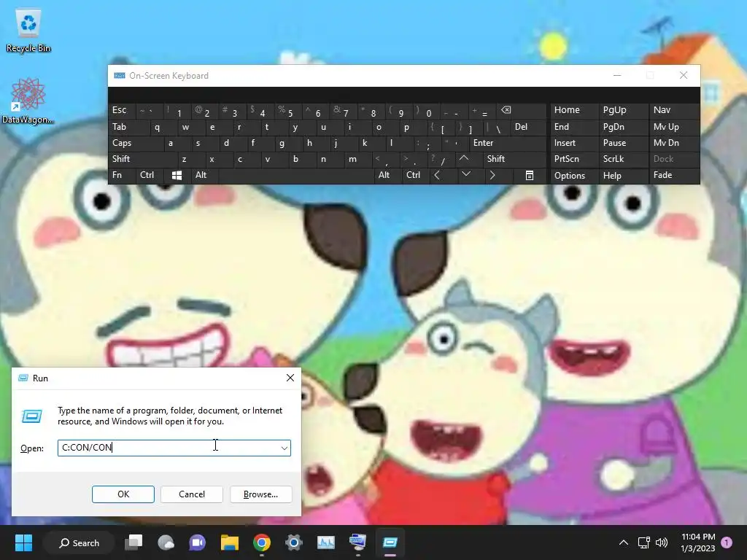Open Task View on the taskbar

(x=133, y=542)
